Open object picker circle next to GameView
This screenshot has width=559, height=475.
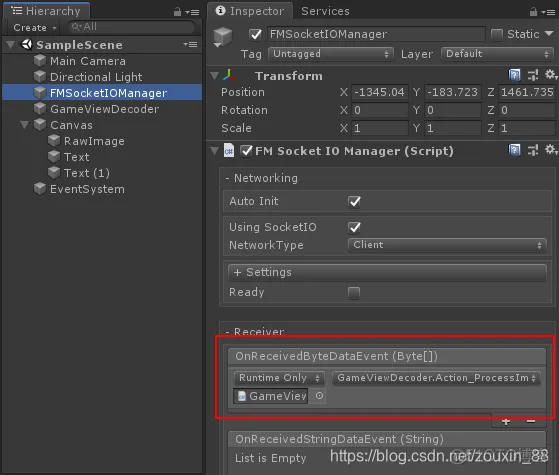tap(319, 395)
